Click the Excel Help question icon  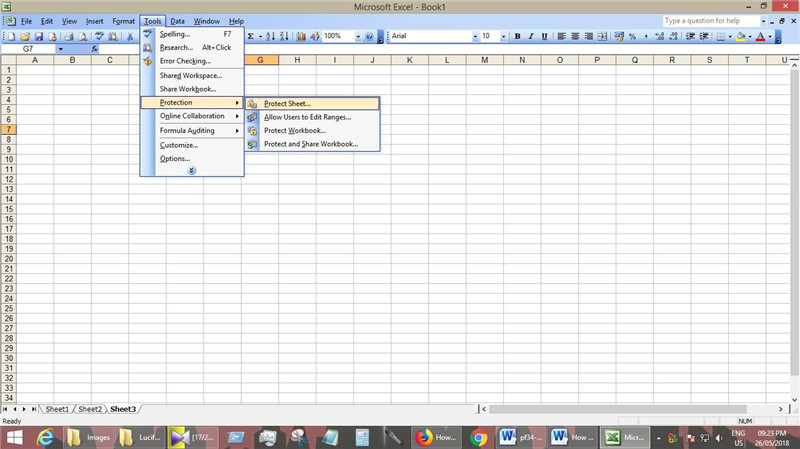point(369,36)
